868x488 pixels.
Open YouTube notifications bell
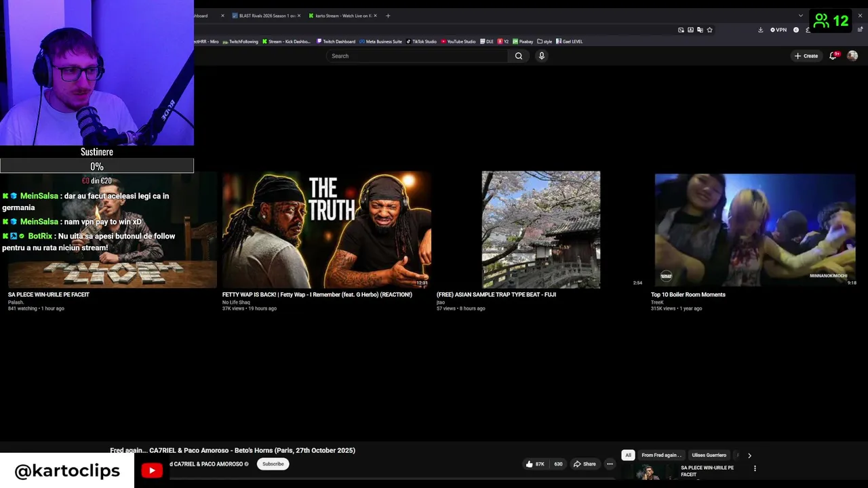833,56
